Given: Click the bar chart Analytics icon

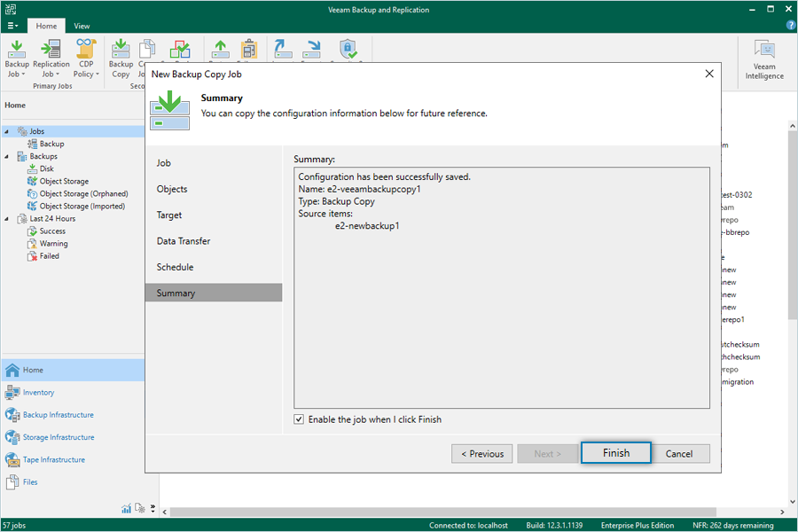Looking at the screenshot, I should point(126,509).
